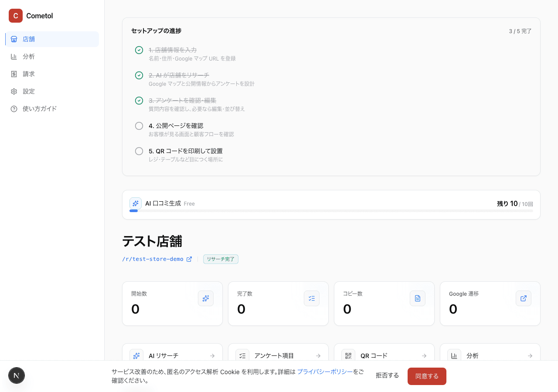Click the external link icon after /r/test-store-demo
Screen dimensions: 558x392
click(189, 259)
